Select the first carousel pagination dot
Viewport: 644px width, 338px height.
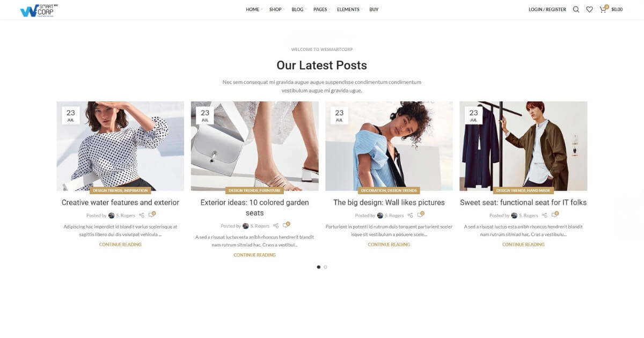(x=319, y=267)
